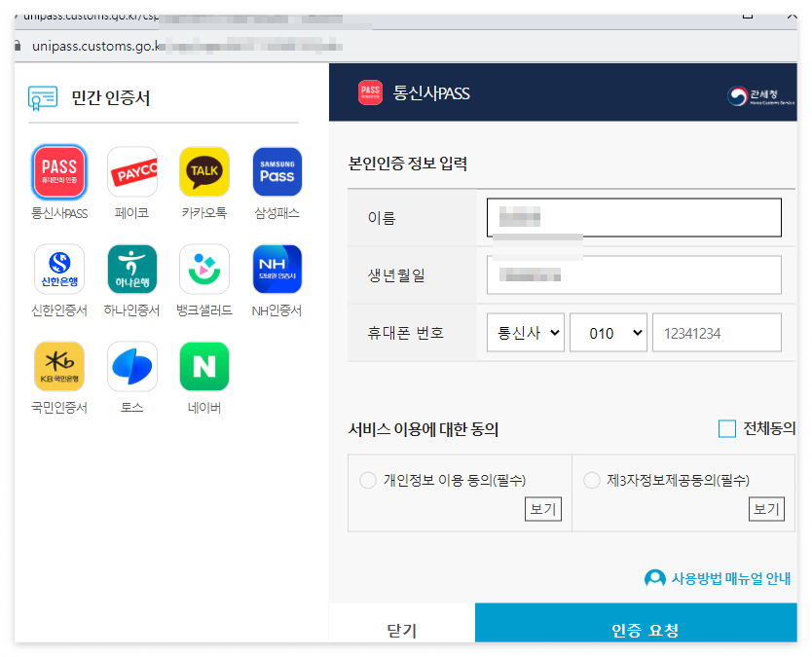Open the 통신사 carrier dropdown

pyautogui.click(x=526, y=332)
